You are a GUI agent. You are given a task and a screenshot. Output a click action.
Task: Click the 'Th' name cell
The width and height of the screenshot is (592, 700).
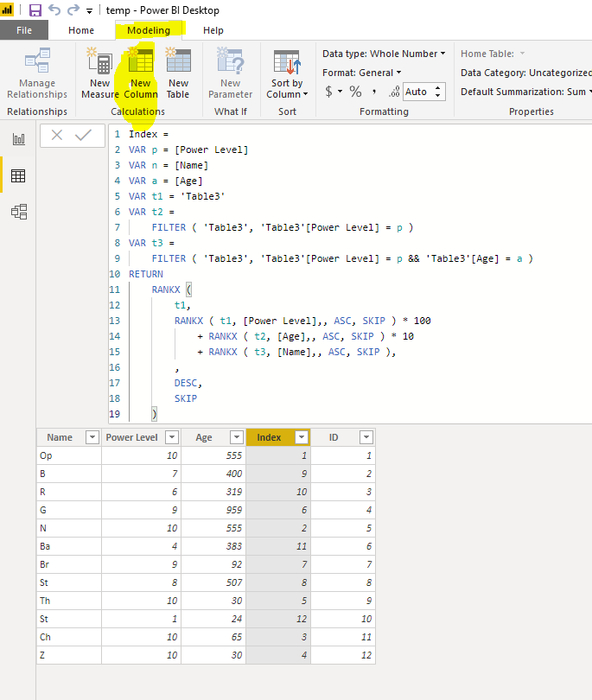pyautogui.click(x=69, y=601)
